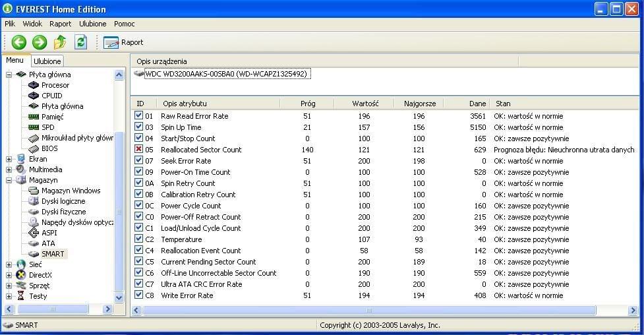This screenshot has height=335, width=644.
Task: Click the Ekran monitor icon
Action: point(20,159)
